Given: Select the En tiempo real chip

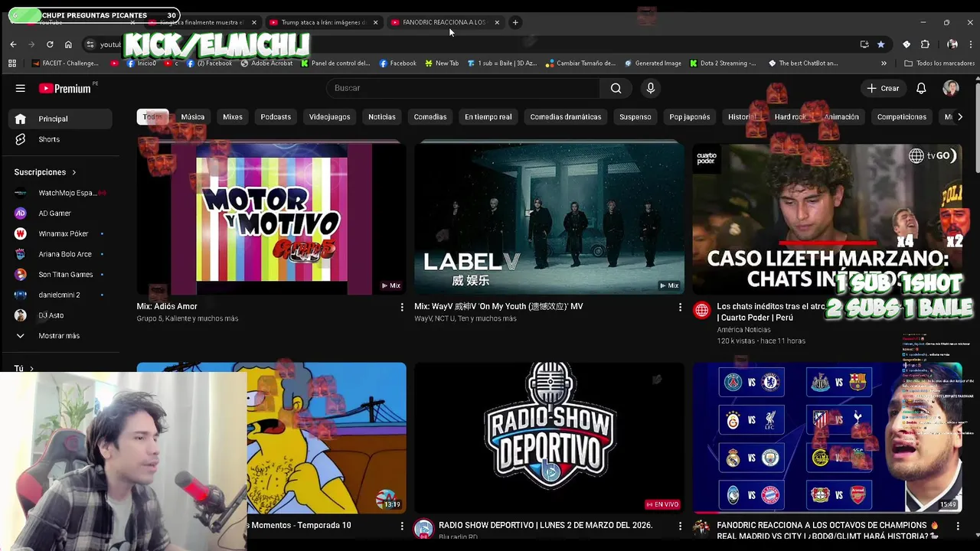Looking at the screenshot, I should pos(488,117).
